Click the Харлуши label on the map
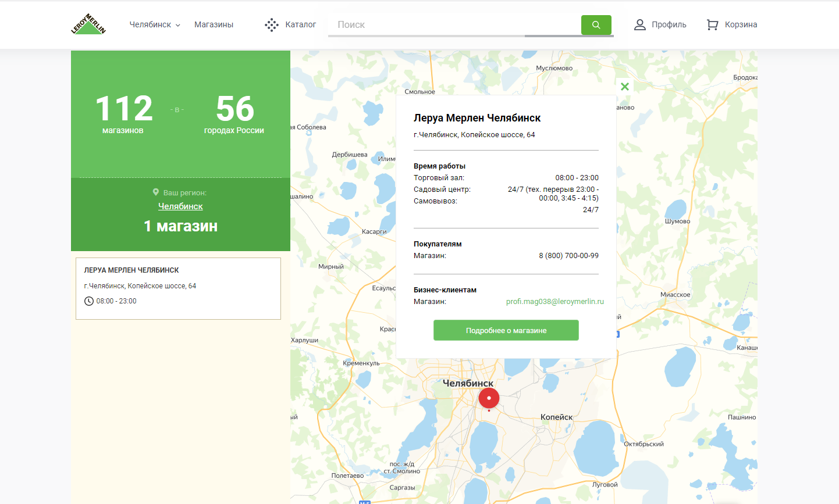This screenshot has height=504, width=839. (305, 340)
